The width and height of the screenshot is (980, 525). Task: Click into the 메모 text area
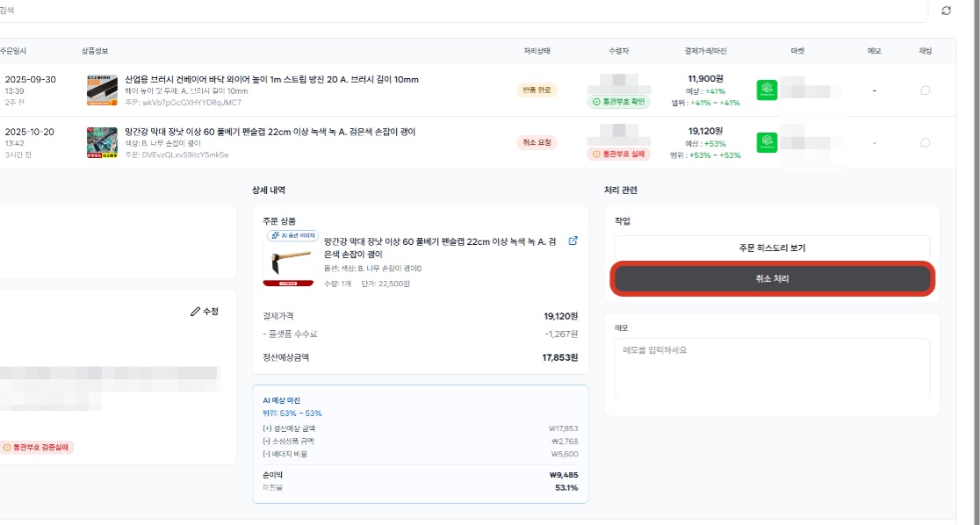click(773, 370)
